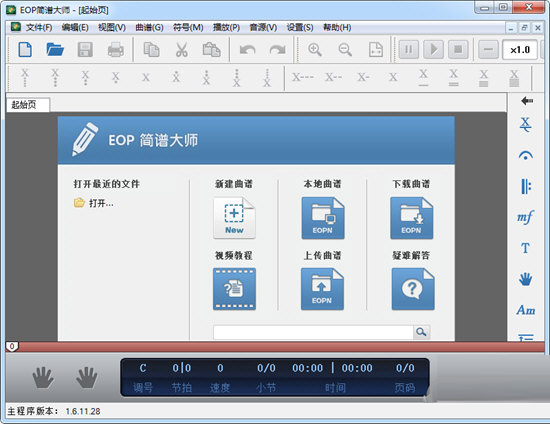Select the X- half note duration
This screenshot has width=550, height=424.
363,77
